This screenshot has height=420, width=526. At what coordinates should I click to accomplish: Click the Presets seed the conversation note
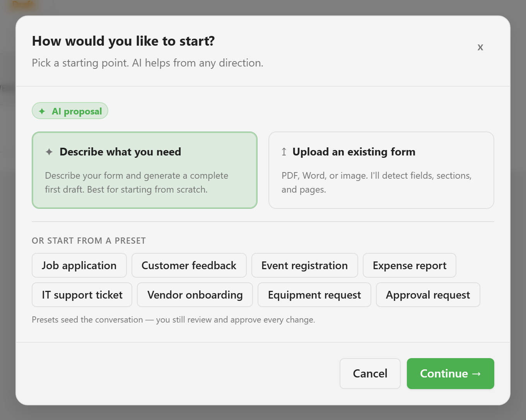(174, 320)
